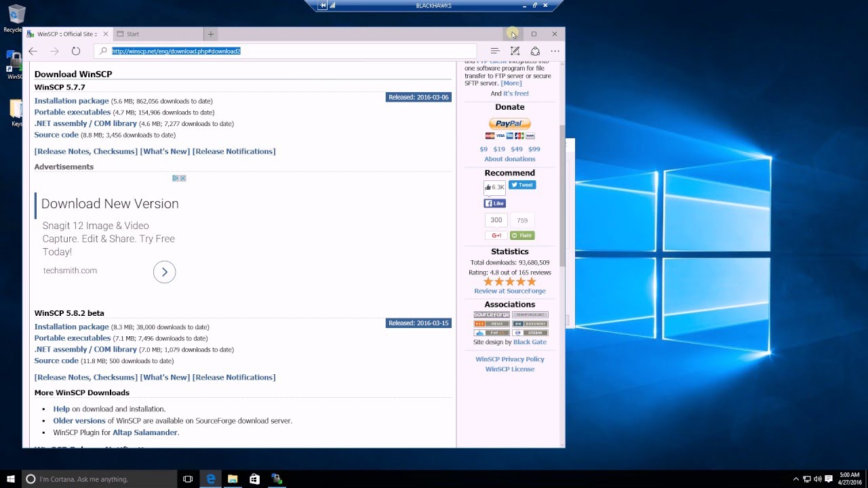Open 5.7.7 What's New link

165,151
